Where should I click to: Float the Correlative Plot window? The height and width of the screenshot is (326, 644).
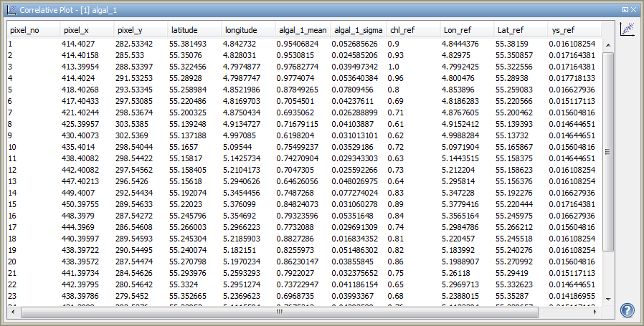pos(625,10)
